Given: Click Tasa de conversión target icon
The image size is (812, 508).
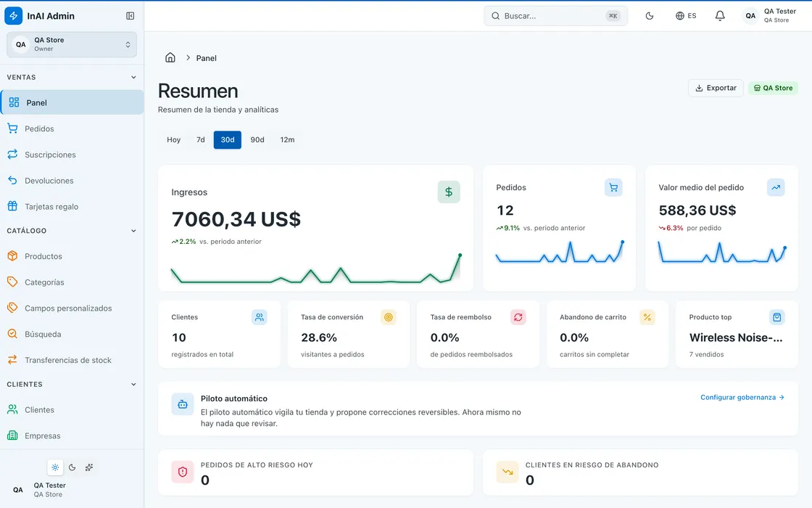Looking at the screenshot, I should 389,317.
